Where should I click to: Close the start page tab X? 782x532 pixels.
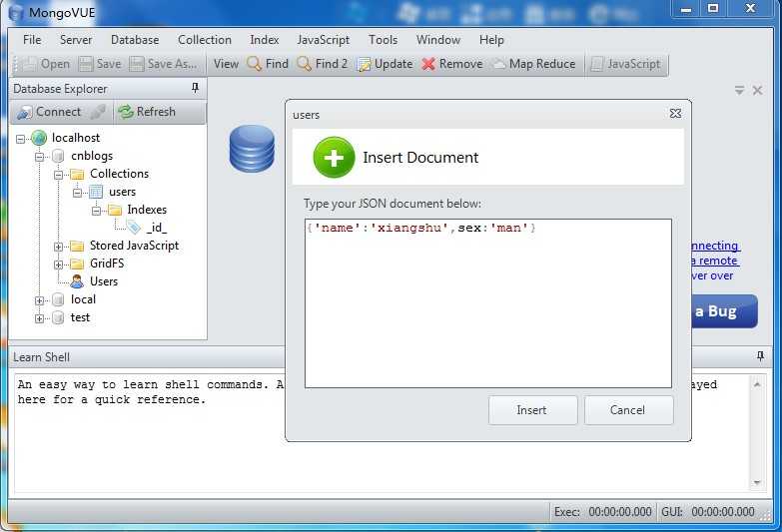pyautogui.click(x=757, y=90)
